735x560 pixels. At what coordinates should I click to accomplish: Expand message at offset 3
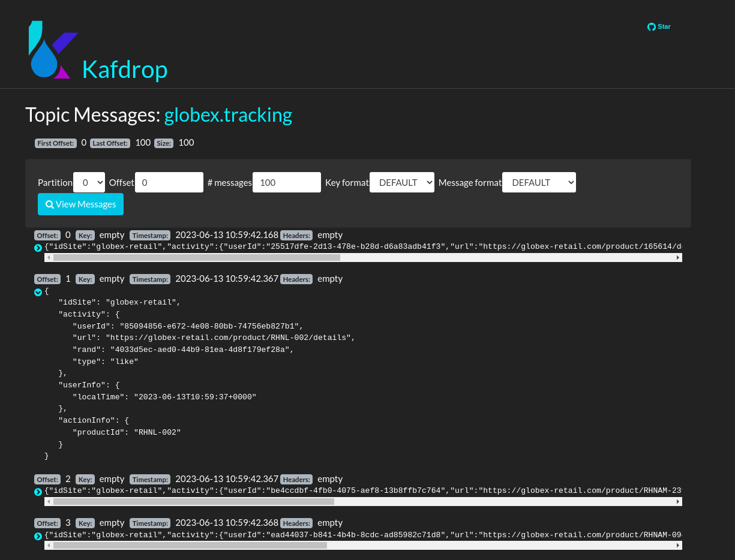tap(38, 536)
